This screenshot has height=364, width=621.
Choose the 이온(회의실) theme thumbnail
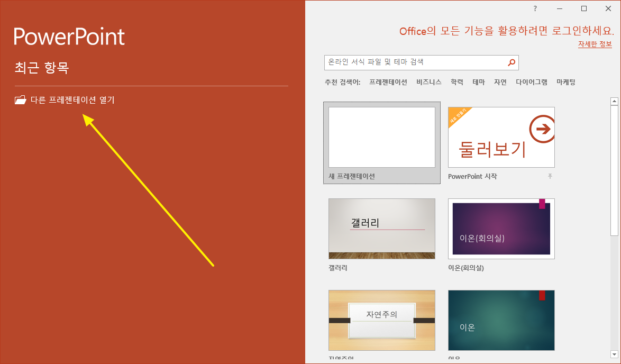[501, 229]
